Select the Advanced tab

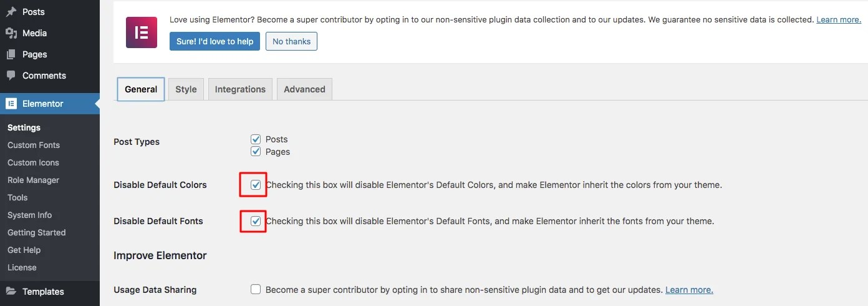[304, 89]
